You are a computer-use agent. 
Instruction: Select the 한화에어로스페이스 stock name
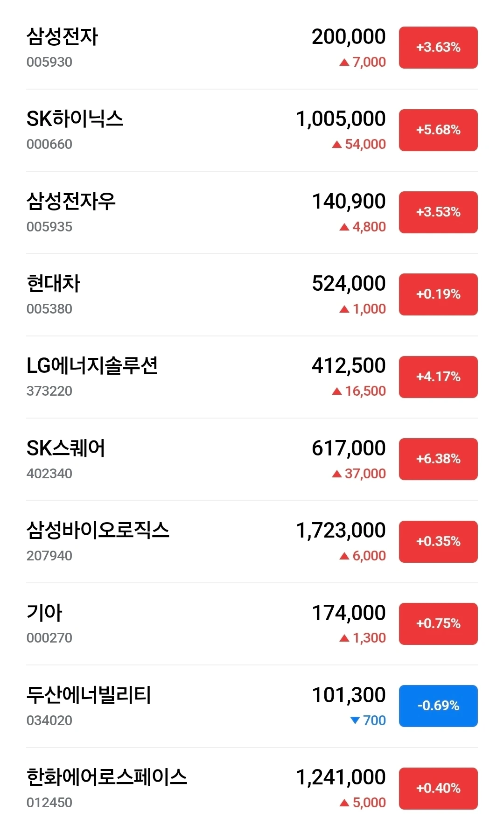[106, 777]
